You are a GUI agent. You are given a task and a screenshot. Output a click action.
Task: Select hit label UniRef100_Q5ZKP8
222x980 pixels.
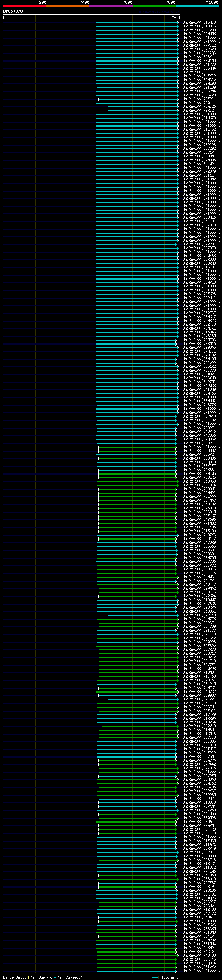tap(199, 294)
